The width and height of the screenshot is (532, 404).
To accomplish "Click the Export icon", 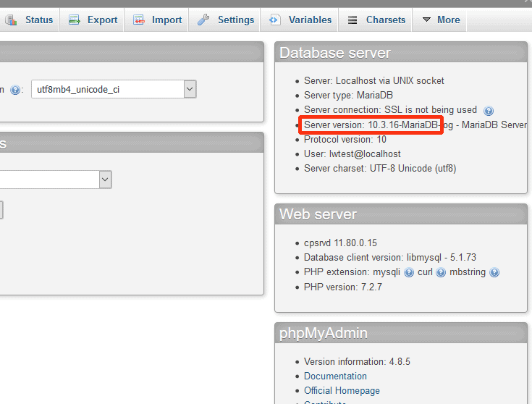I will tap(75, 20).
